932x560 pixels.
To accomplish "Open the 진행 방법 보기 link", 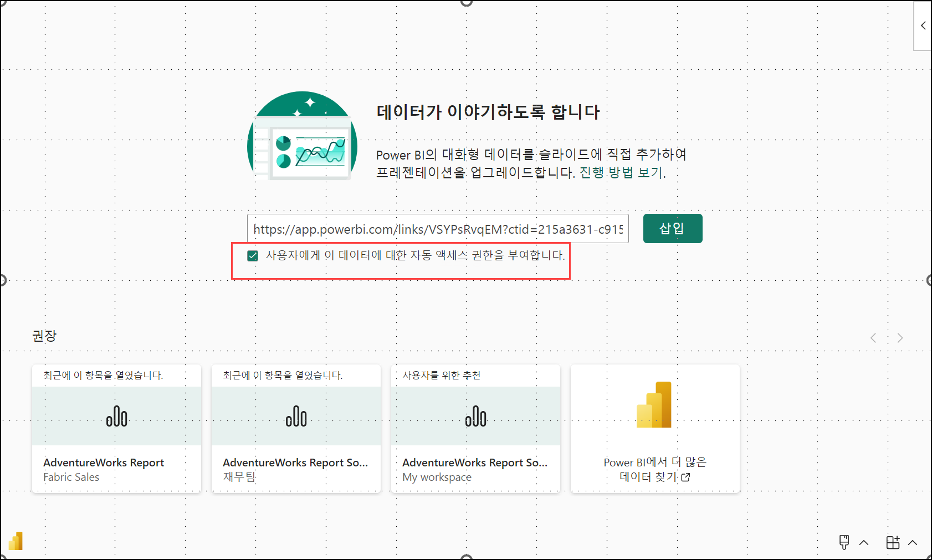I will tap(622, 172).
